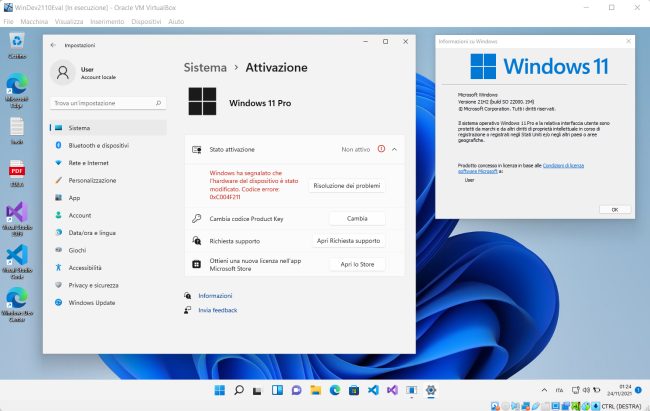Click the Windows Start button in taskbar
650x411 pixels.
coord(220,390)
